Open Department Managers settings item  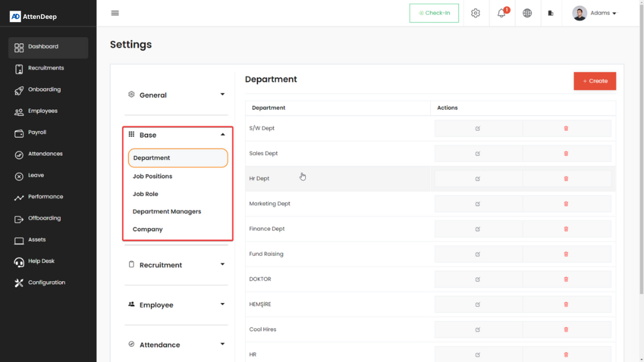(x=167, y=212)
